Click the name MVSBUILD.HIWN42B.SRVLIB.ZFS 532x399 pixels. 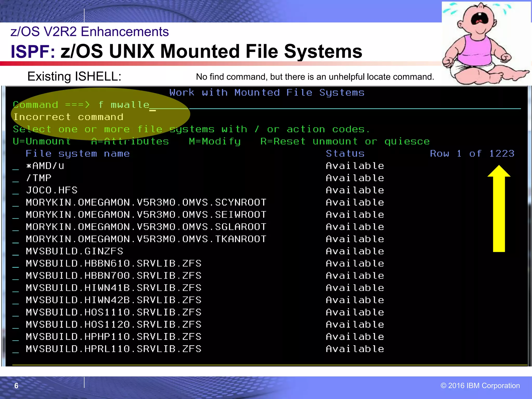point(114,300)
